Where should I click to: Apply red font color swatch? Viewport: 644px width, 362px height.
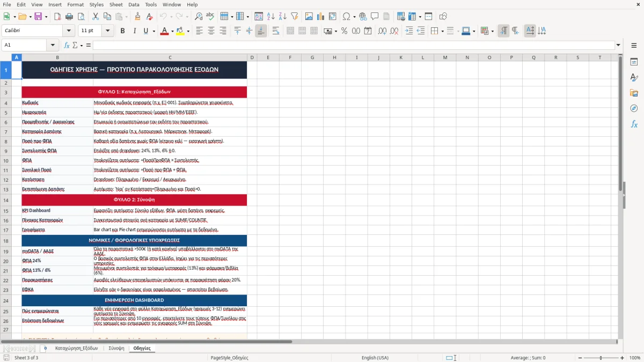pos(164,31)
